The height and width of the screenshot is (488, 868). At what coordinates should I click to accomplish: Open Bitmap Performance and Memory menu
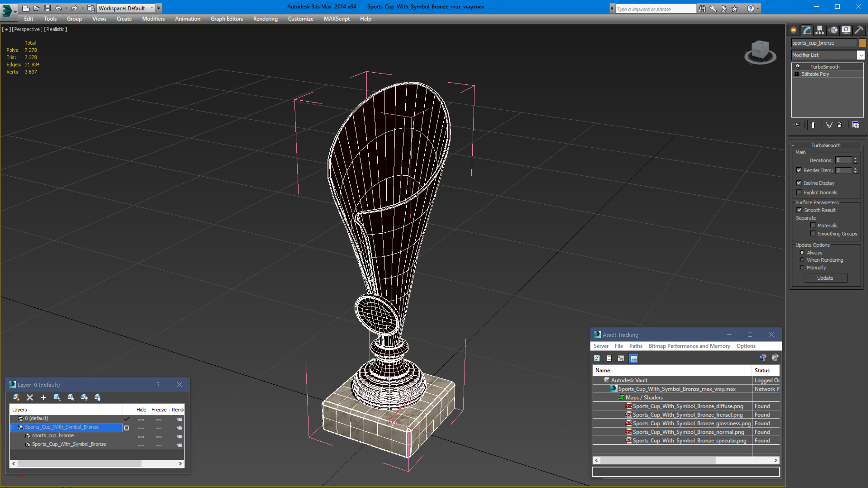pyautogui.click(x=689, y=346)
